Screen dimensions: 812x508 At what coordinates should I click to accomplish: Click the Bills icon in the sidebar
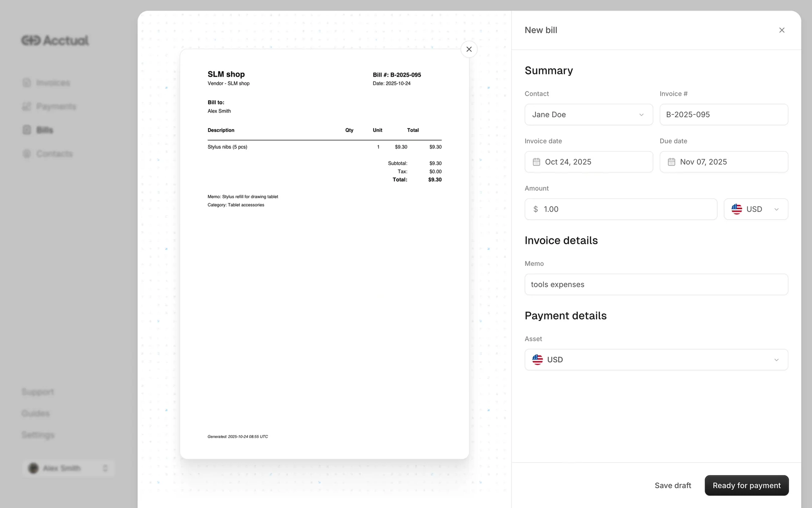[x=27, y=130]
